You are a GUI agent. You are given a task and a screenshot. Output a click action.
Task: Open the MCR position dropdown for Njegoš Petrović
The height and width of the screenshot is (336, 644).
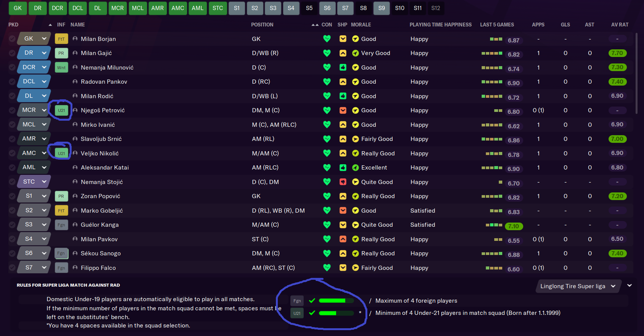coord(34,110)
